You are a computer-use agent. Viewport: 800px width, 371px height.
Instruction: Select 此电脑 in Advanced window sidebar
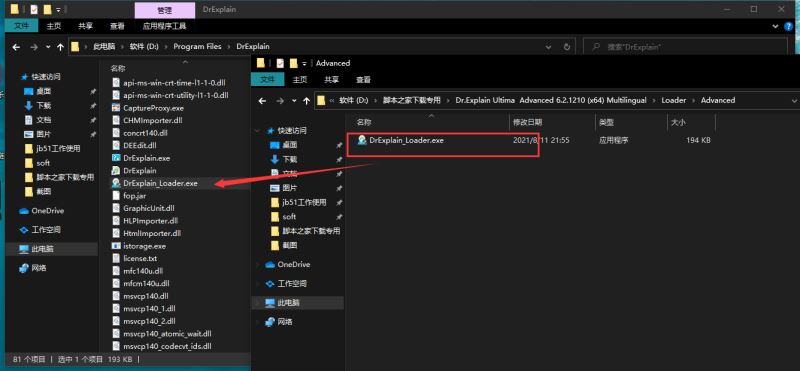[x=298, y=303]
